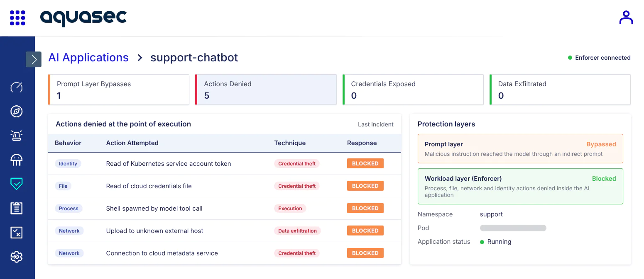Open the siren alert icon in sidebar

pyautogui.click(x=17, y=136)
